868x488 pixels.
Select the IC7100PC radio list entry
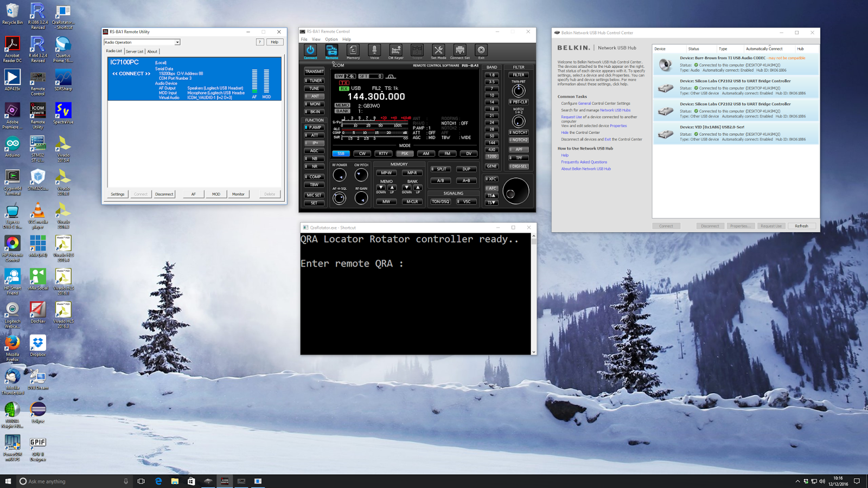[194, 79]
